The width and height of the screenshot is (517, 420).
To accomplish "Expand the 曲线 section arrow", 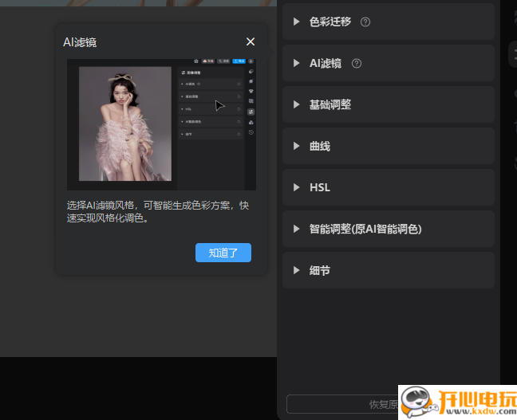I will 297,146.
